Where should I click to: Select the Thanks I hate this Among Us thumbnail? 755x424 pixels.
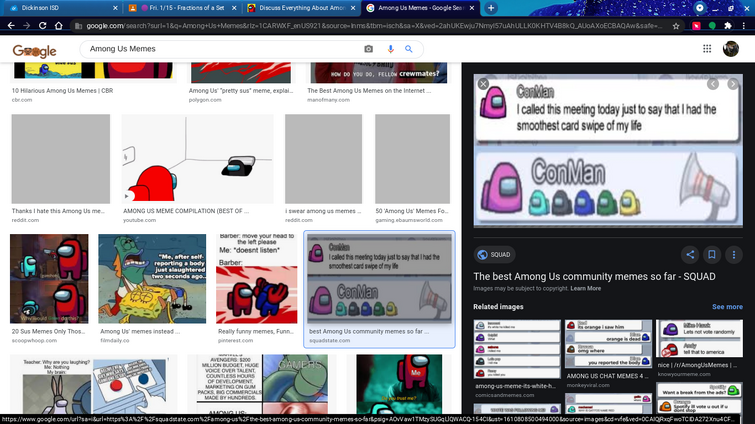61,158
